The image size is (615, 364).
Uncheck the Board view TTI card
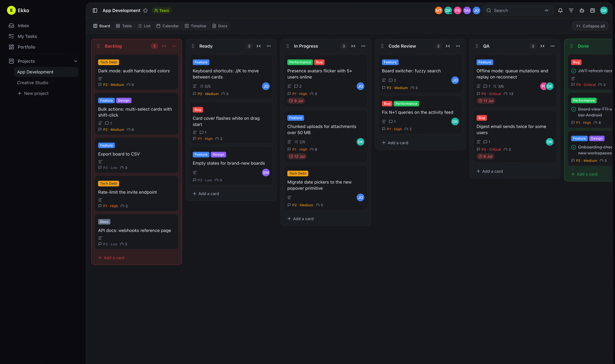573,109
